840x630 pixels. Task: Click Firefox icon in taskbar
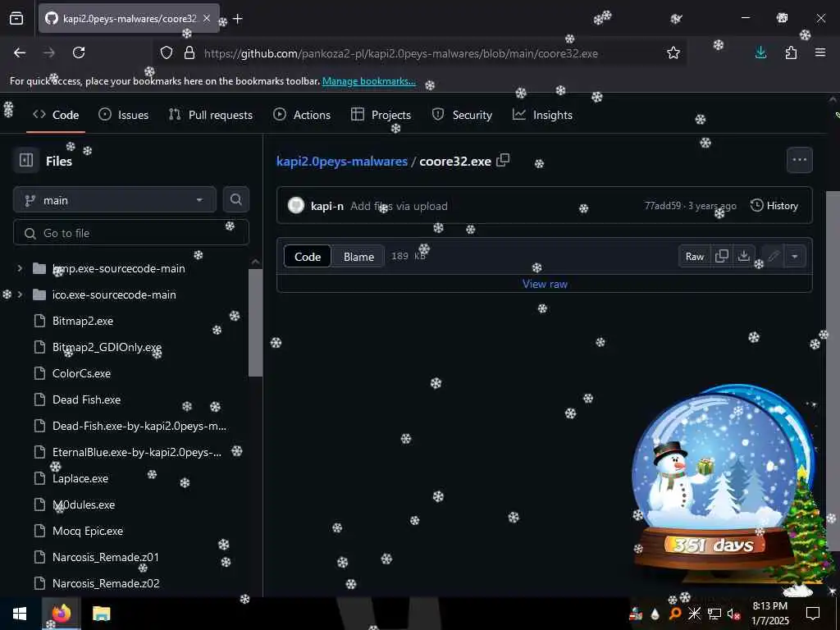pos(61,614)
